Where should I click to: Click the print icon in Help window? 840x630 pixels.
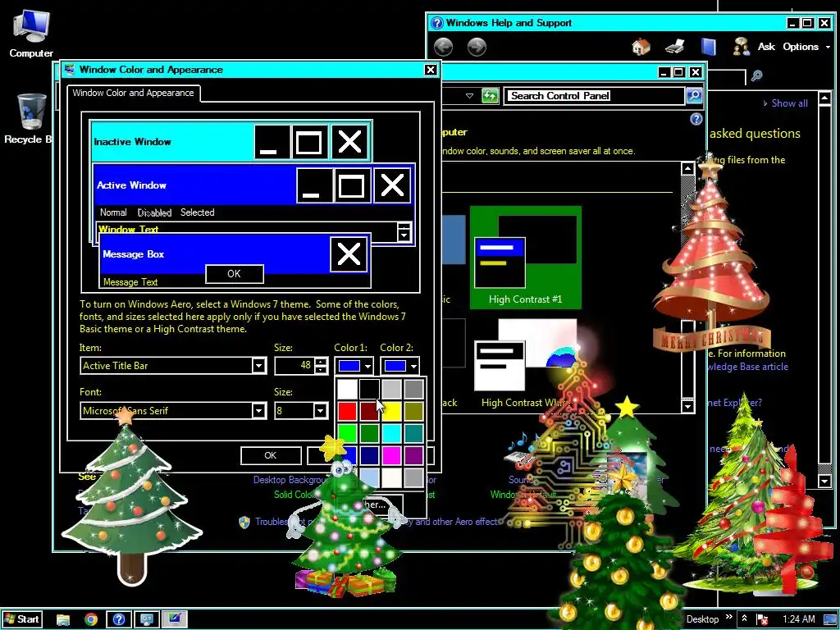click(674, 47)
